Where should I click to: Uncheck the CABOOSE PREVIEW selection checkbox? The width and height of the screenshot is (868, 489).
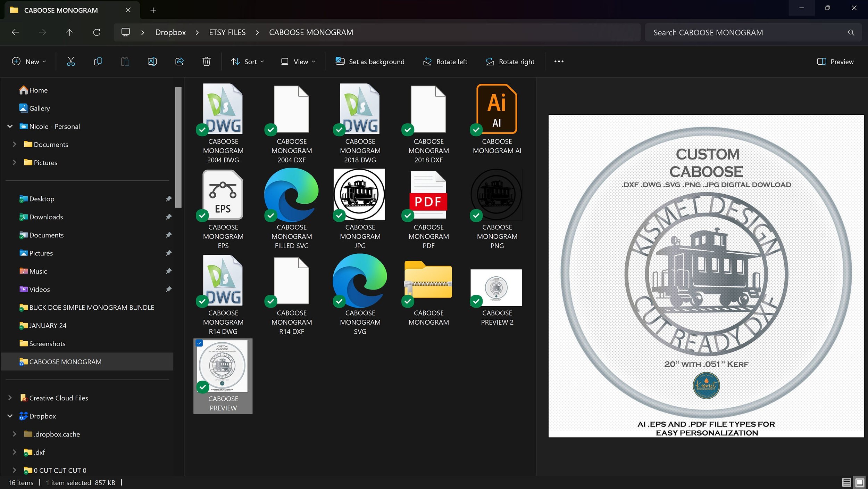pyautogui.click(x=199, y=343)
